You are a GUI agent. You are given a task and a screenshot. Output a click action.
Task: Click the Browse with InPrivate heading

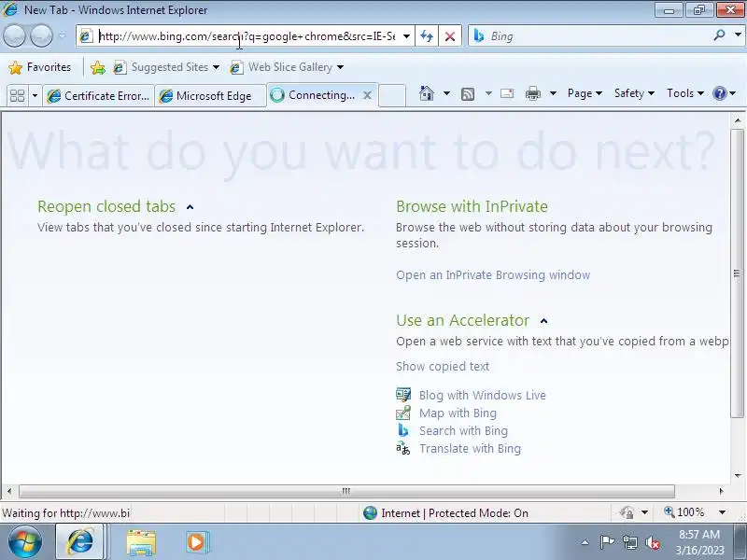point(472,206)
